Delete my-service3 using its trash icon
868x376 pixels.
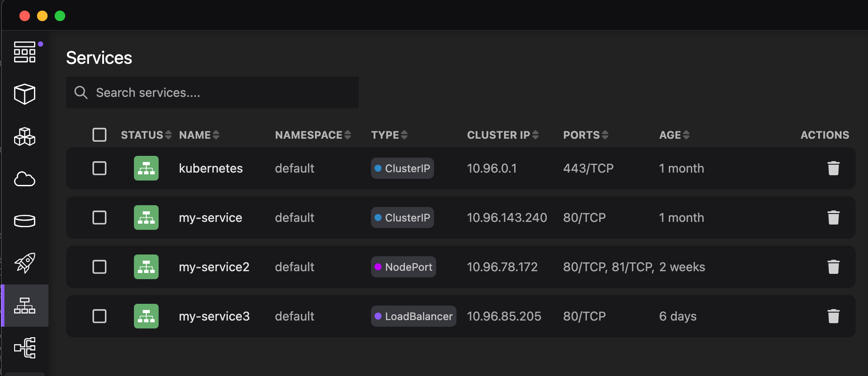coord(833,316)
